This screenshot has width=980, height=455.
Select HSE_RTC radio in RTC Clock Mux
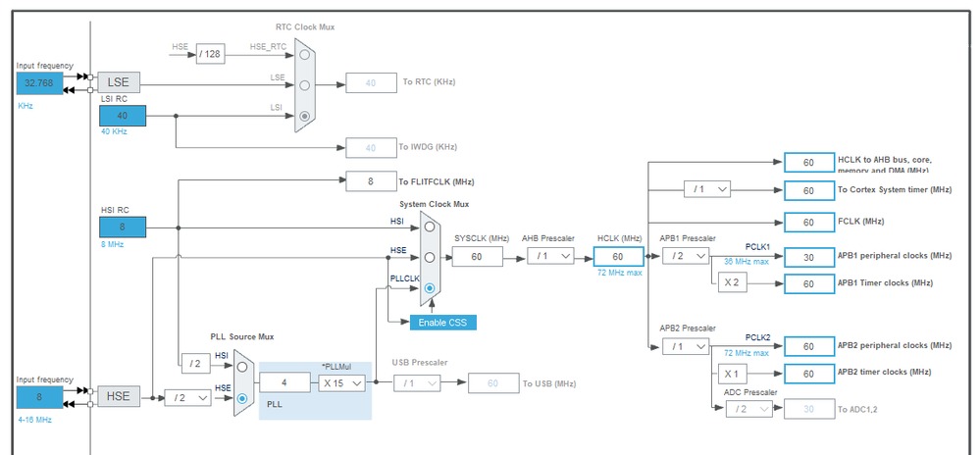(x=304, y=54)
